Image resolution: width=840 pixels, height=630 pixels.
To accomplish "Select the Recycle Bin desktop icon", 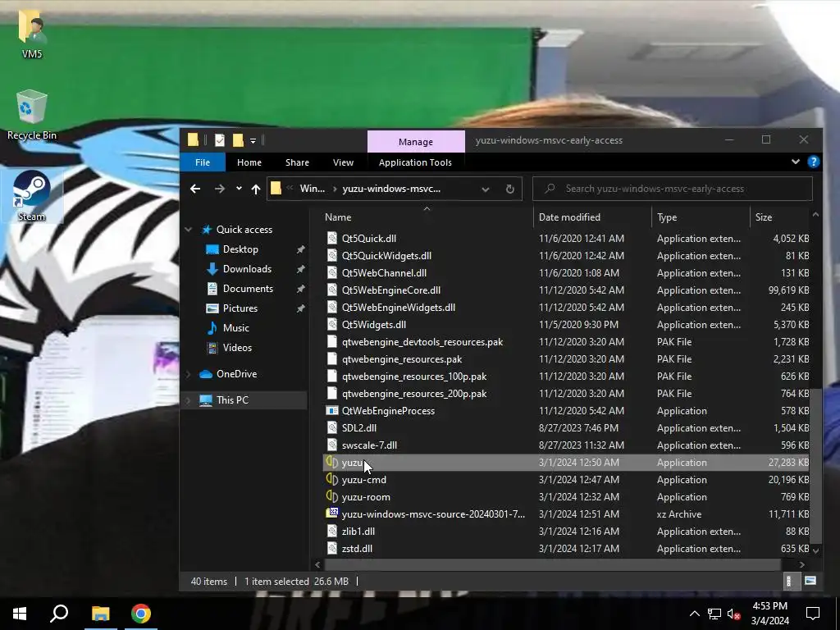I will coord(32,115).
